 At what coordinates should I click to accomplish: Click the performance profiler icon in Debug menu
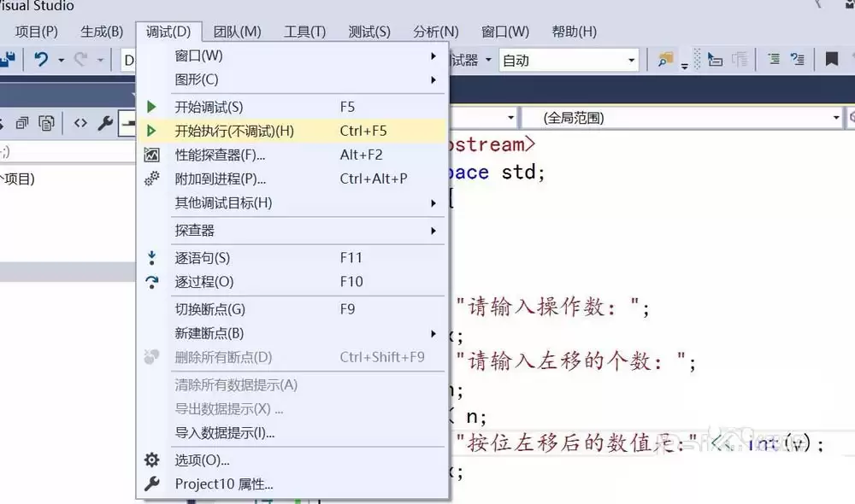coord(152,155)
